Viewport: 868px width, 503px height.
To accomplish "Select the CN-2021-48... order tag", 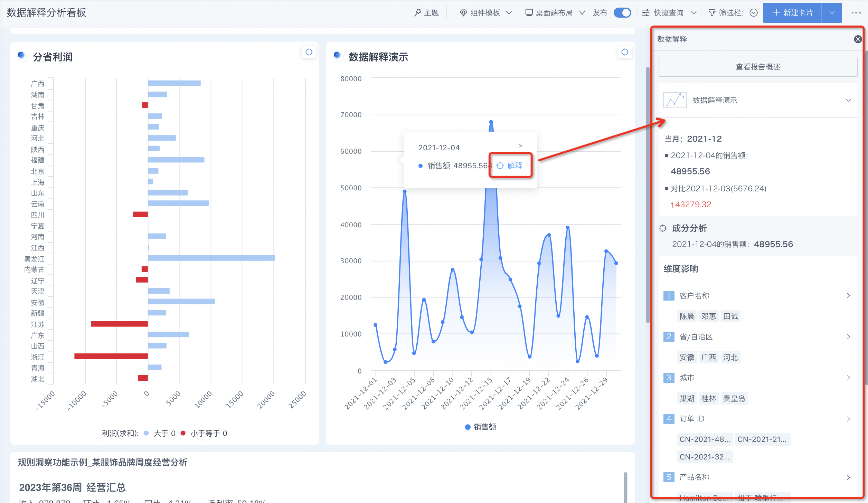I will point(705,439).
